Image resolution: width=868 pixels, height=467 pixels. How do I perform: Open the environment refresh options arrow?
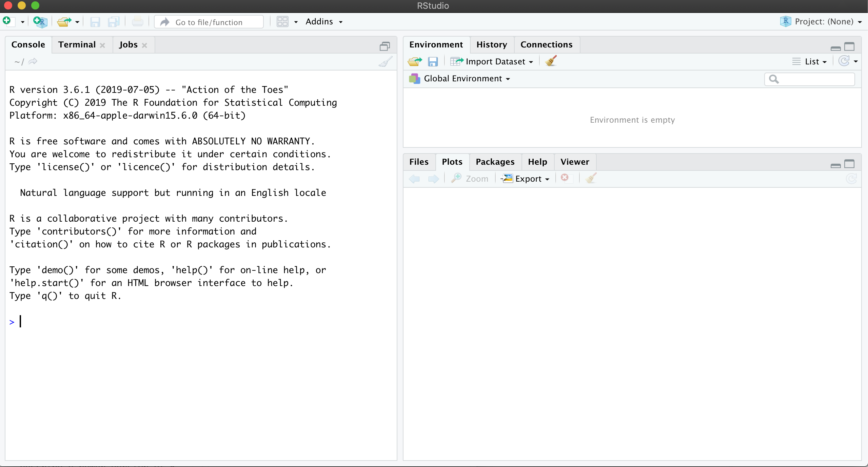click(x=856, y=61)
